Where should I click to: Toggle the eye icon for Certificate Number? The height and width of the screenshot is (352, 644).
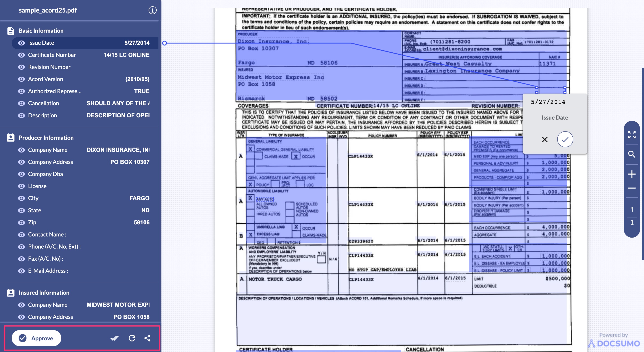point(21,55)
